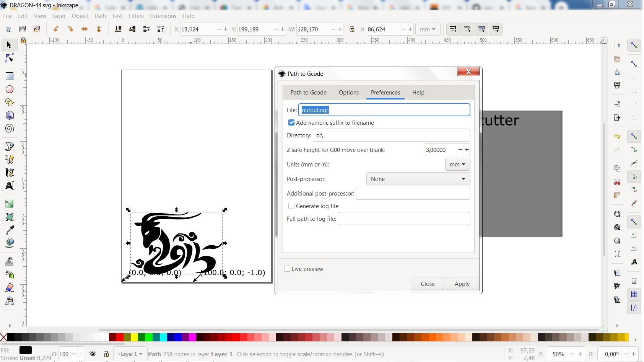Open the Edit menu

(x=23, y=16)
